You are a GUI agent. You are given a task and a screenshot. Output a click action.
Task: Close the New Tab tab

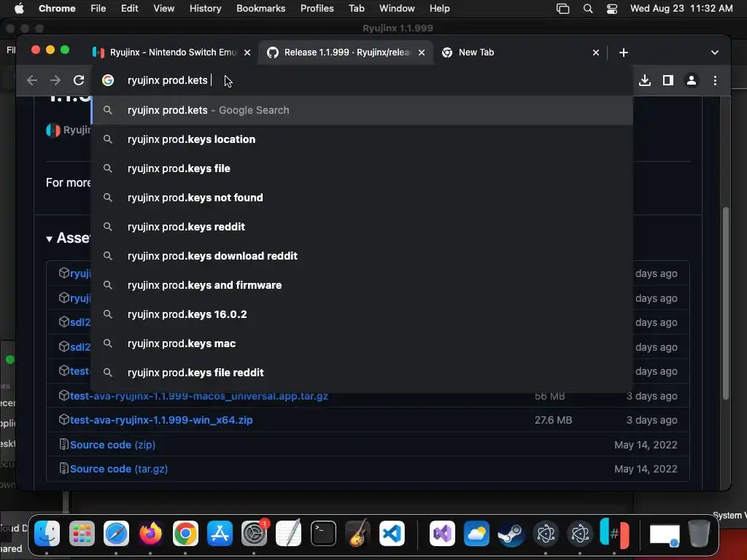pos(596,52)
